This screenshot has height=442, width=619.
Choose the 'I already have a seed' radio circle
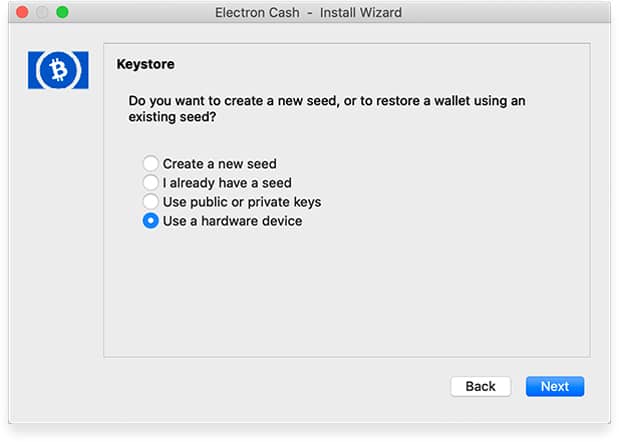pyautogui.click(x=150, y=182)
